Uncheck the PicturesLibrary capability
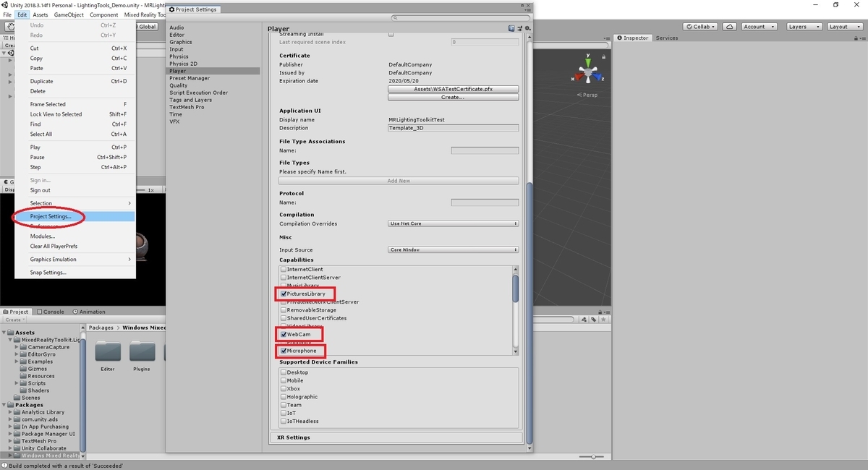This screenshot has width=868, height=470. pyautogui.click(x=284, y=294)
